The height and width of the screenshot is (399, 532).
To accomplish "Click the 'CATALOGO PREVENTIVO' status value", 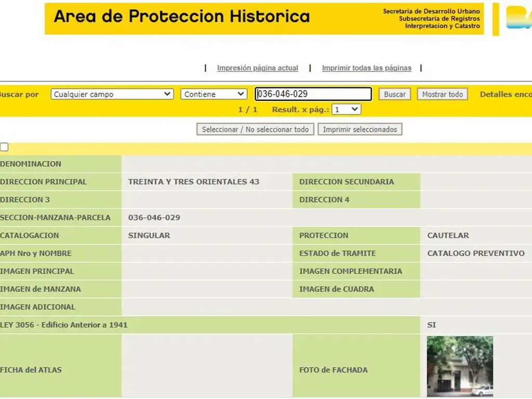I will (x=475, y=253).
